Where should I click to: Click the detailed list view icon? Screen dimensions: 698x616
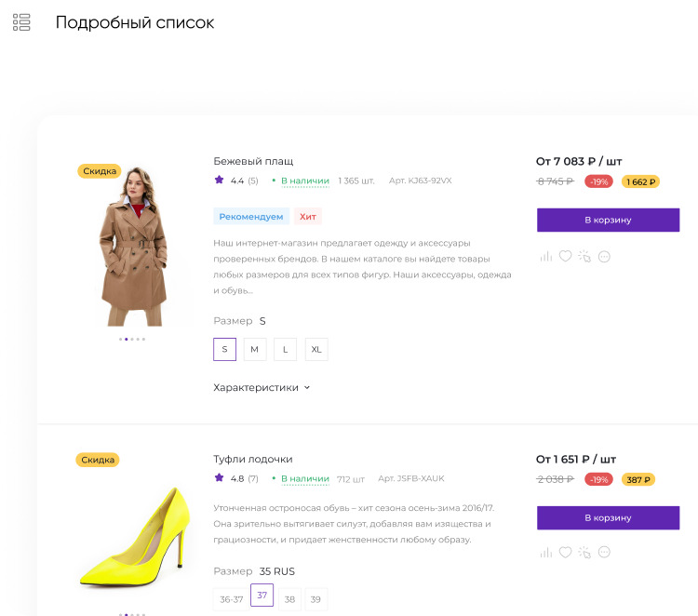(x=21, y=22)
